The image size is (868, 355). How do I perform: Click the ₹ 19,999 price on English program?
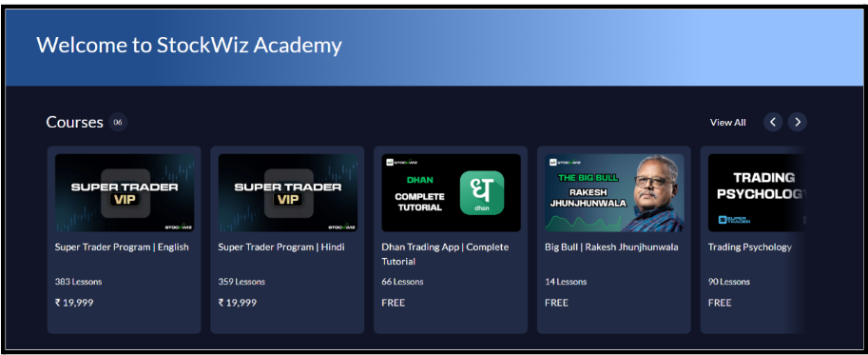point(74,303)
